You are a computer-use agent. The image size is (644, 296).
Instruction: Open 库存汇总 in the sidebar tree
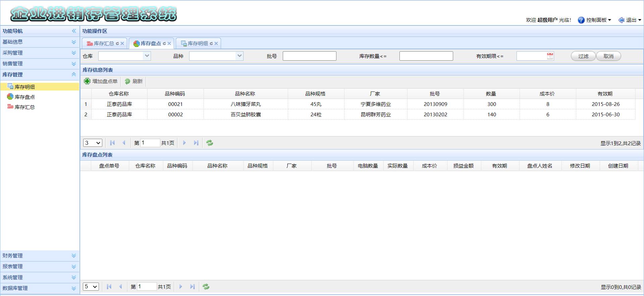tap(24, 107)
